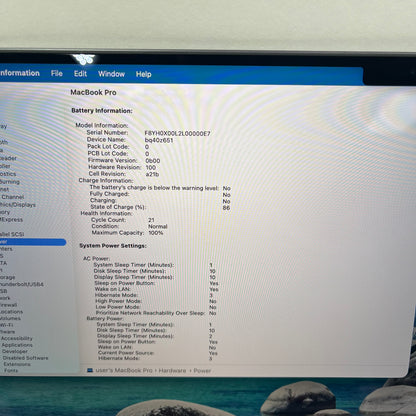This screenshot has width=416, height=416.
Task: Select Locations in the sidebar
Action: coord(11,312)
